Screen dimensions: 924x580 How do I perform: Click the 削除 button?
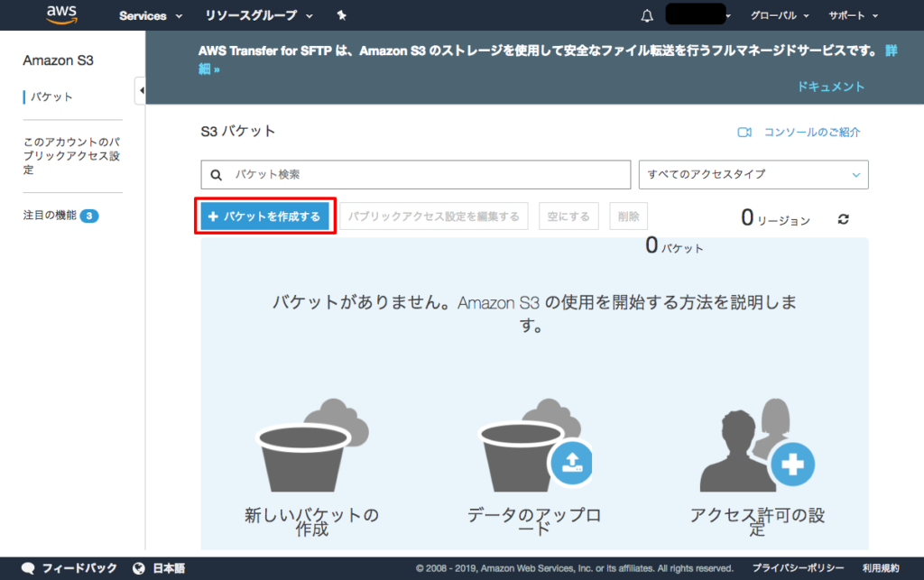(x=629, y=216)
